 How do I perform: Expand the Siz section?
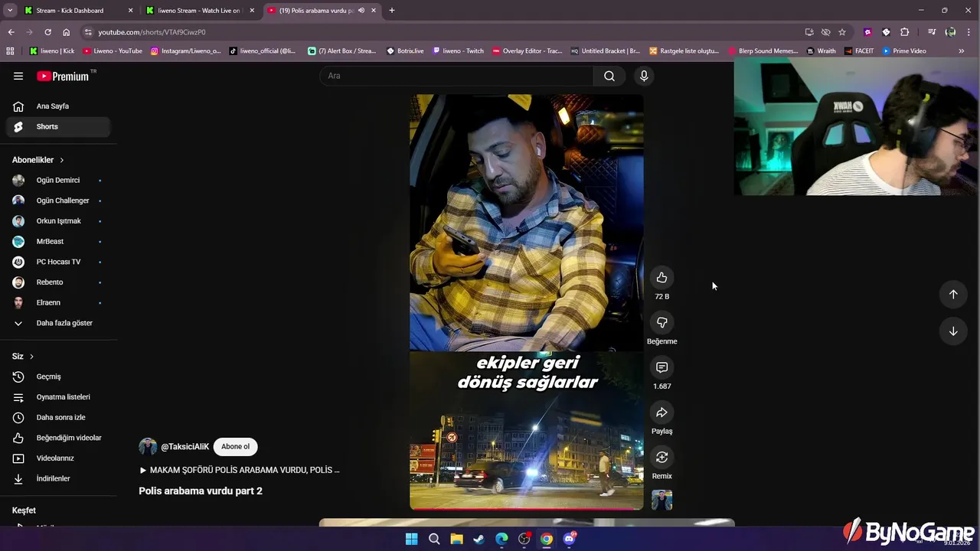point(23,357)
